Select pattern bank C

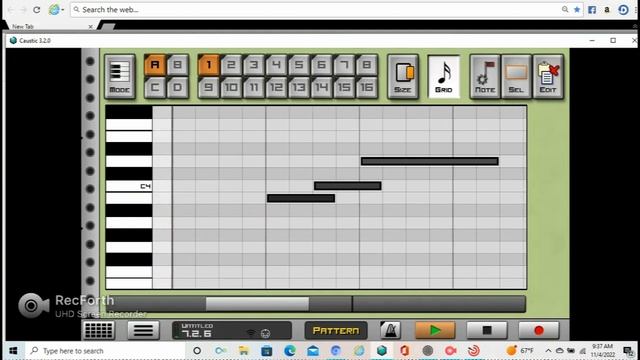(155, 87)
